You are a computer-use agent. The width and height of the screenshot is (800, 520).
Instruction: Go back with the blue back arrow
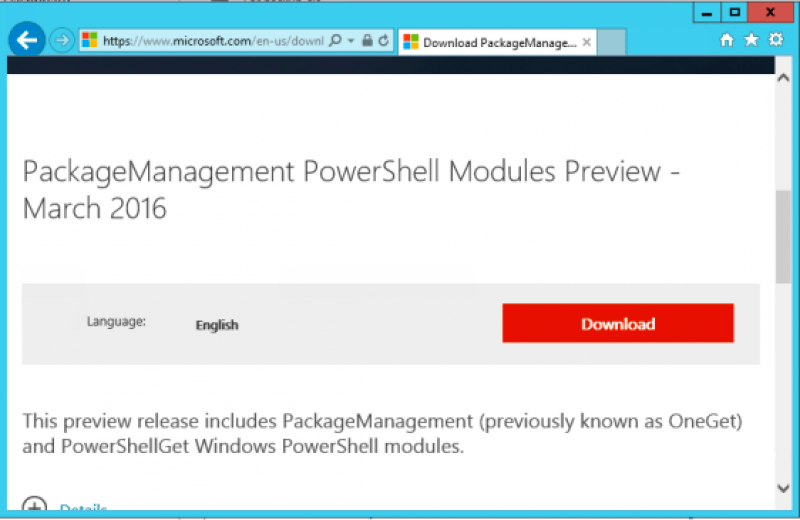pyautogui.click(x=27, y=40)
